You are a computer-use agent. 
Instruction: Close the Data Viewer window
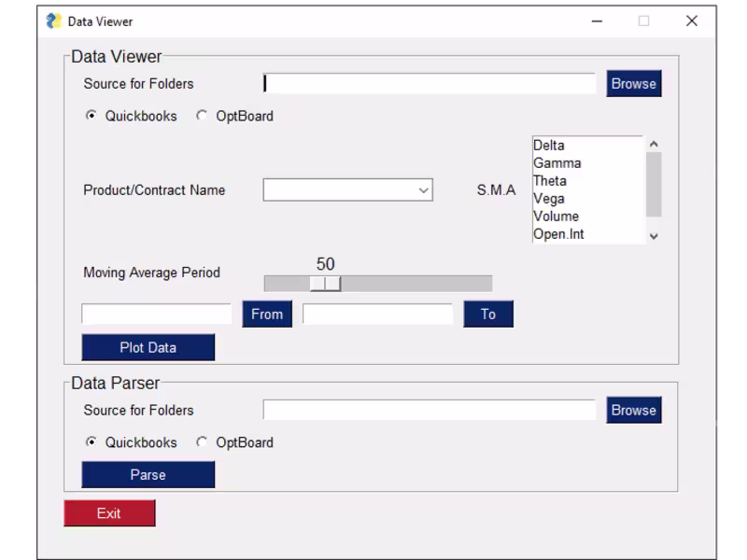692,21
